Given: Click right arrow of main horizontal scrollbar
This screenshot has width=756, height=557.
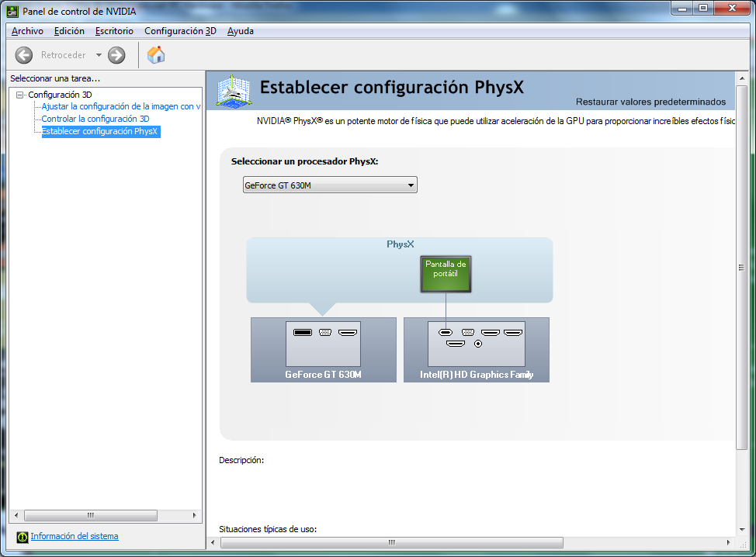Looking at the screenshot, I should point(729,542).
